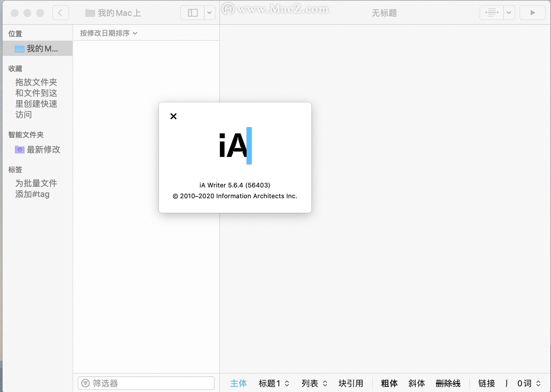
Task: Click the 我的Mac上 folder title
Action: point(119,13)
